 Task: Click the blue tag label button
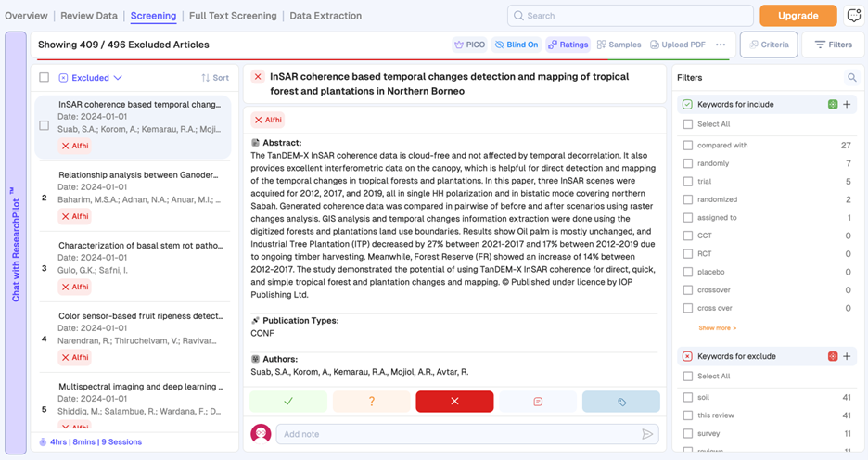pos(621,402)
